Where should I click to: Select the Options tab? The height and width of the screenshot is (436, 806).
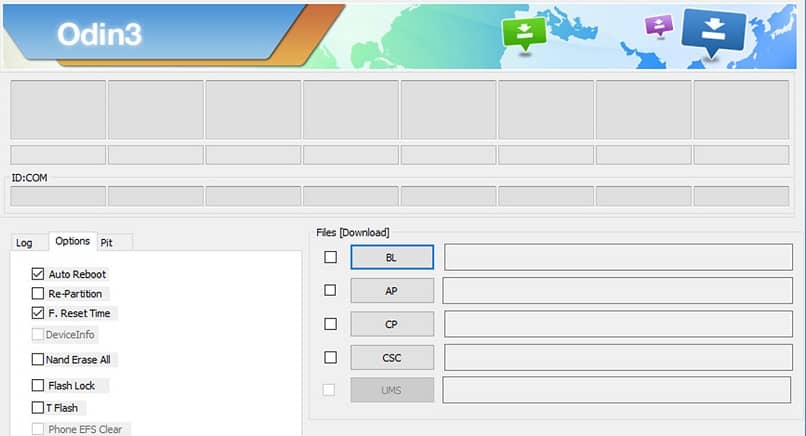click(72, 241)
